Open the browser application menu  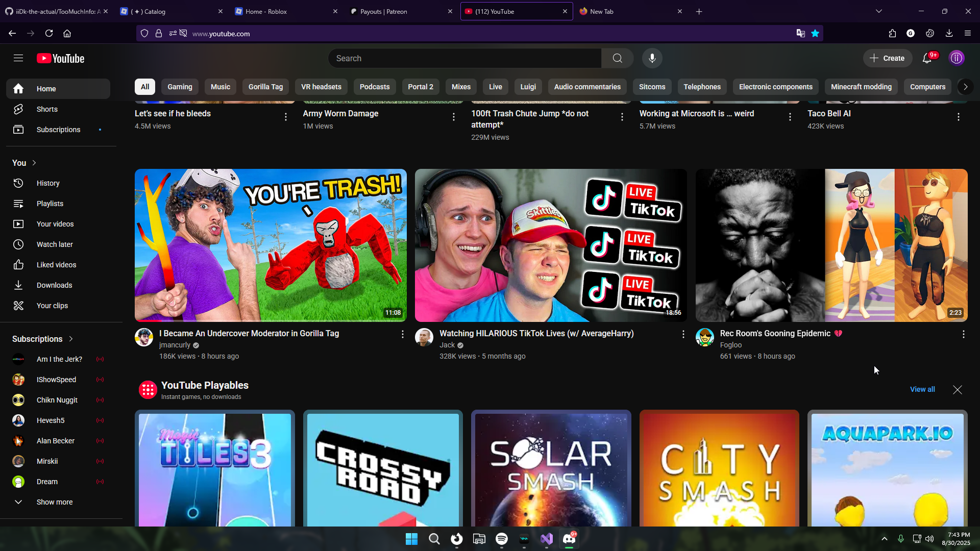[968, 33]
